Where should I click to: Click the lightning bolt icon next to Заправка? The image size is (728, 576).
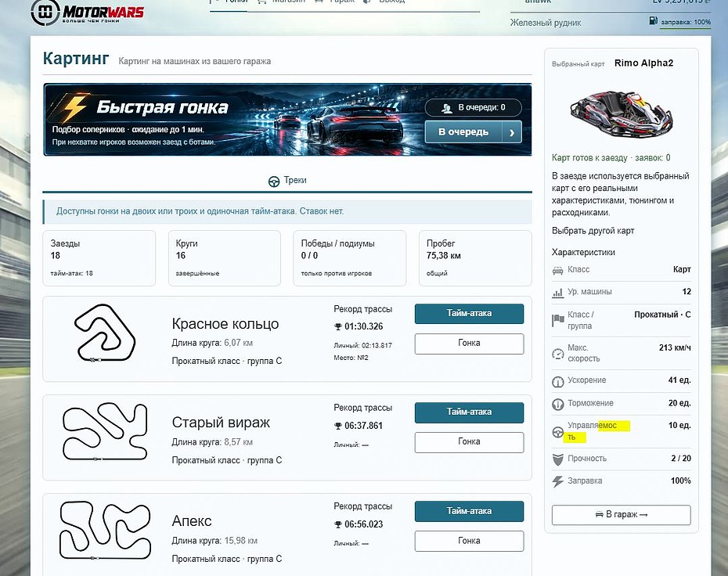pos(557,481)
